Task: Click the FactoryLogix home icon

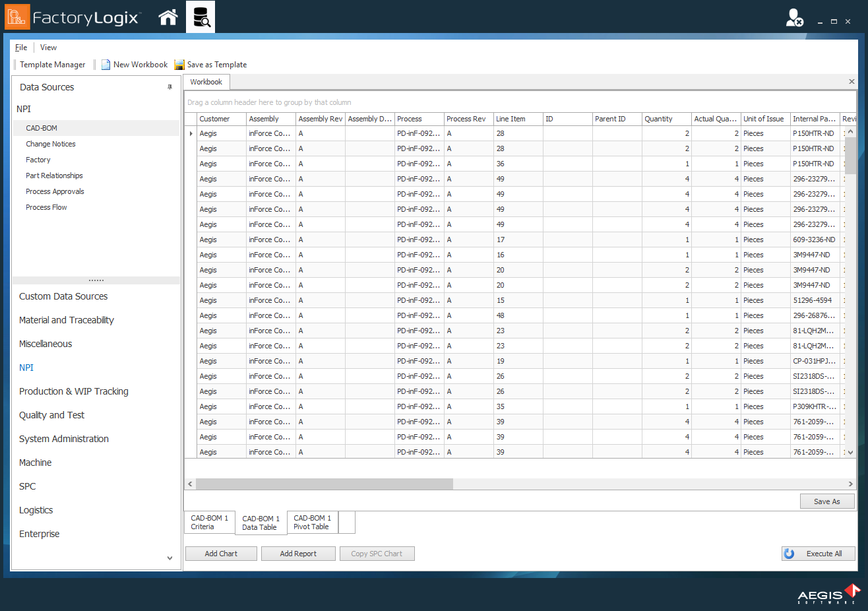Action: pyautogui.click(x=168, y=16)
